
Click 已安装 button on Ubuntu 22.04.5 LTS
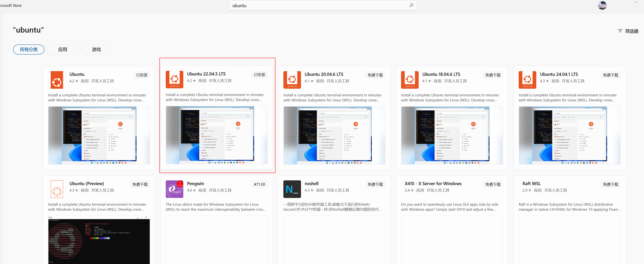coord(259,75)
